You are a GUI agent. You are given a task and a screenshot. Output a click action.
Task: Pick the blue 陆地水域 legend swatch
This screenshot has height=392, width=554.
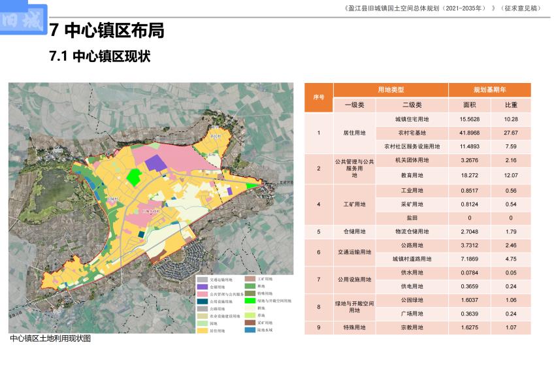click(x=251, y=331)
